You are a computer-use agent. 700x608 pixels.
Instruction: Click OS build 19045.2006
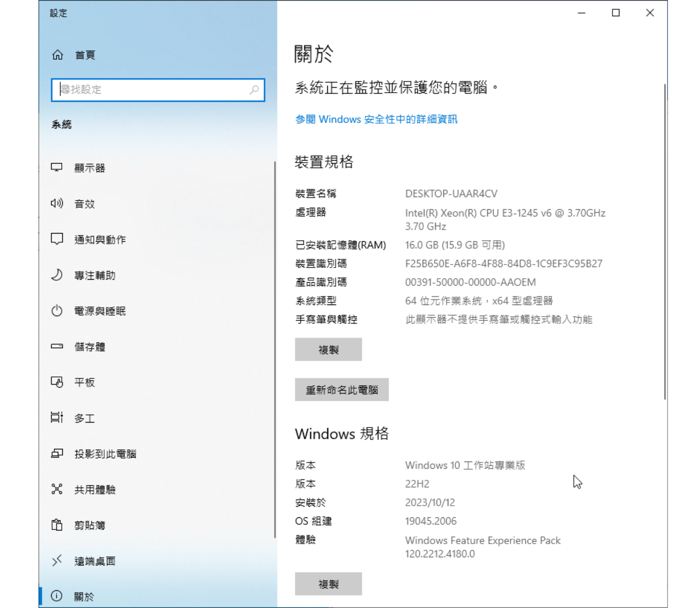click(x=431, y=521)
